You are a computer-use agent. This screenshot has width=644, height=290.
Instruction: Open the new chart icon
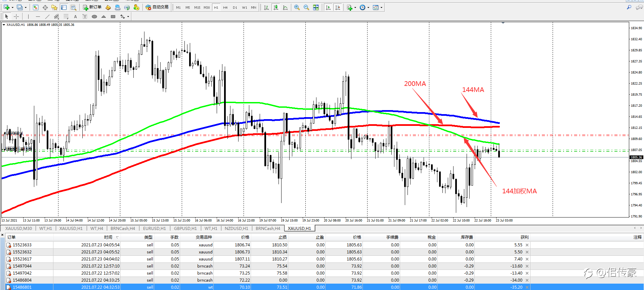(x=6, y=7)
